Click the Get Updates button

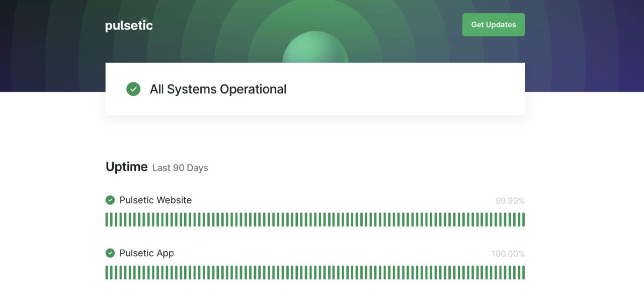(493, 24)
